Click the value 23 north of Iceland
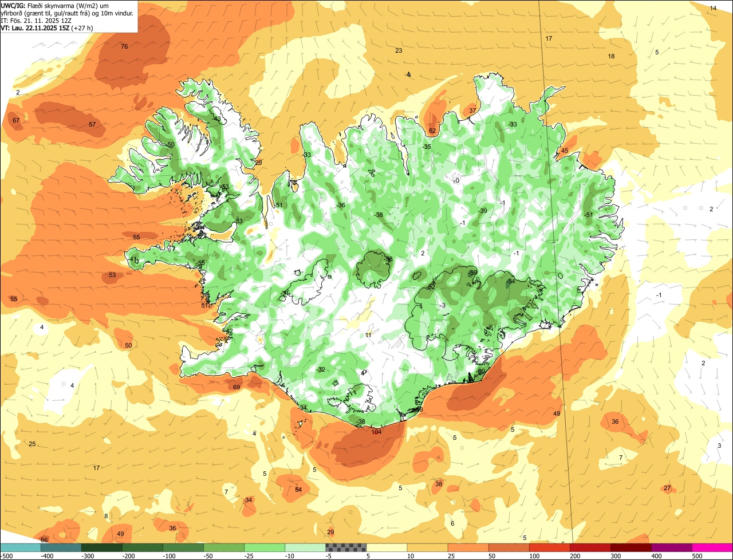The image size is (733, 560). (x=399, y=51)
